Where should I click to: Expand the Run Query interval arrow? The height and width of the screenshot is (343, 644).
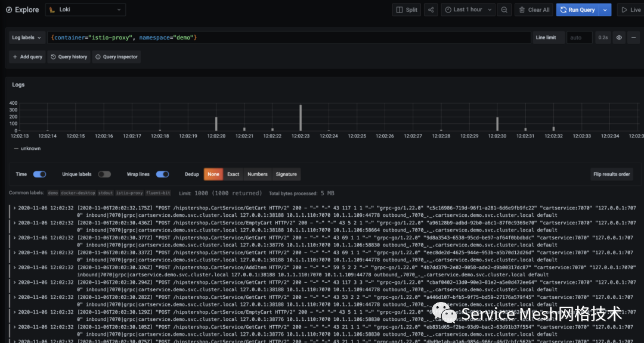point(605,10)
